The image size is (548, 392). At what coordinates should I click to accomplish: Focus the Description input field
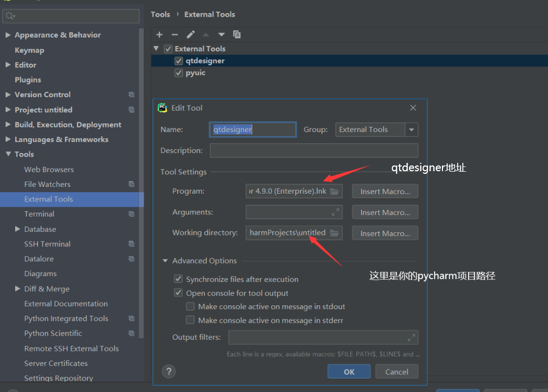(x=314, y=150)
